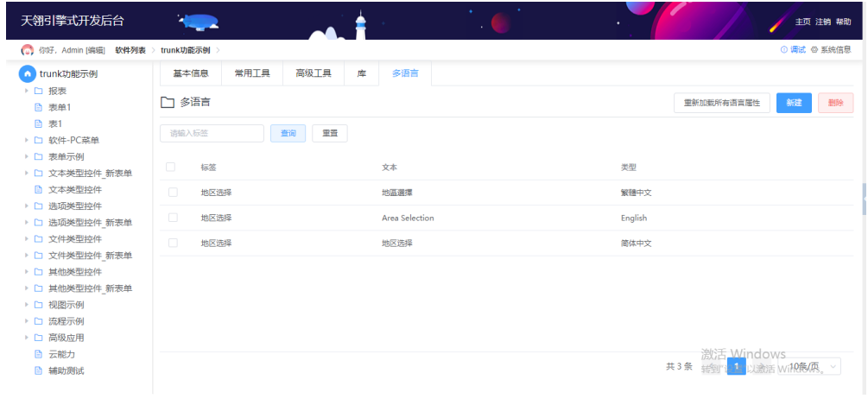Click the 请输入标签 search input field
Image resolution: width=868 pixels, height=405 pixels.
pyautogui.click(x=212, y=133)
